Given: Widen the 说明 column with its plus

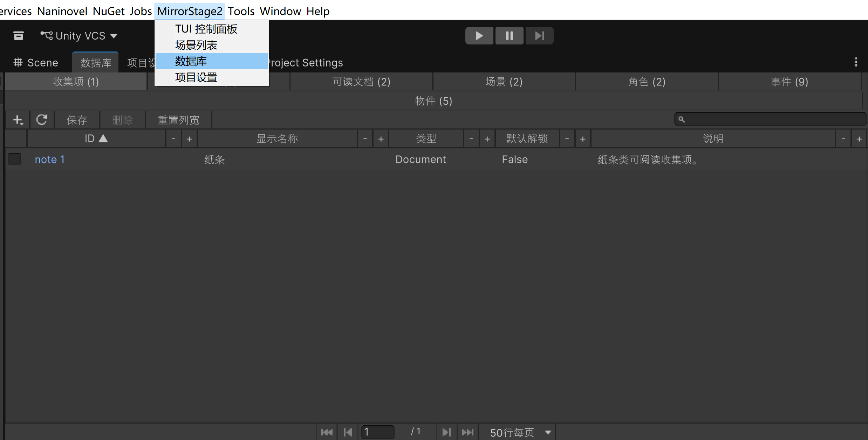Looking at the screenshot, I should pos(859,139).
